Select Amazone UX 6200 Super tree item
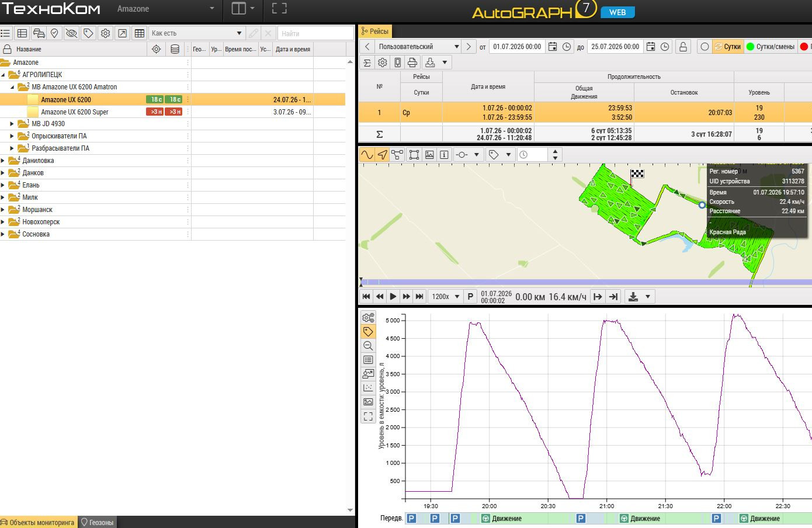Screen dimensions: 812x528 pos(75,112)
